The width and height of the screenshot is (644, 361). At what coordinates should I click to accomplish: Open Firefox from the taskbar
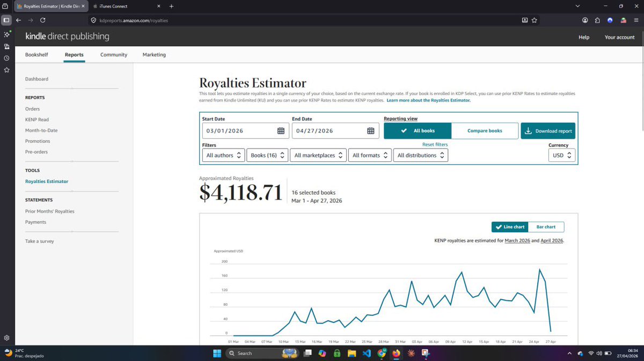tap(396, 353)
